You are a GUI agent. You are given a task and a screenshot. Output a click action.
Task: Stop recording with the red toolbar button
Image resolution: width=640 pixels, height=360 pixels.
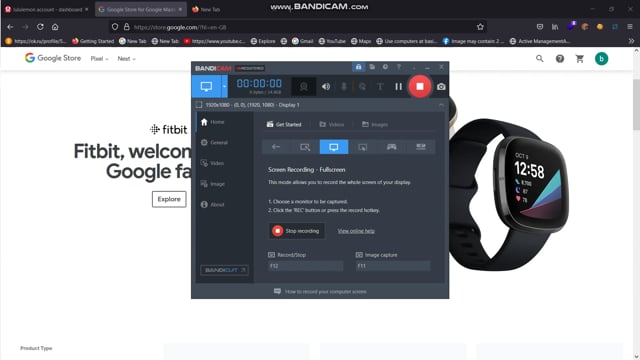coord(420,86)
